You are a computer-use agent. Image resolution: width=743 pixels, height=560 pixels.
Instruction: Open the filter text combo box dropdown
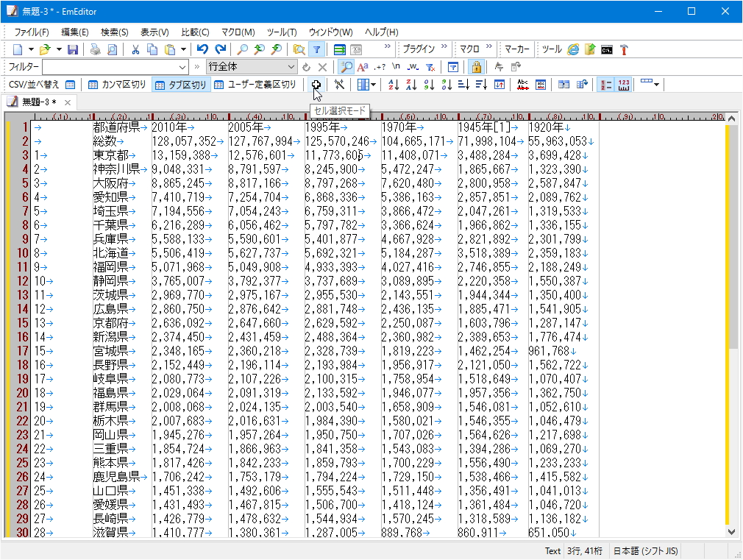pyautogui.click(x=182, y=67)
